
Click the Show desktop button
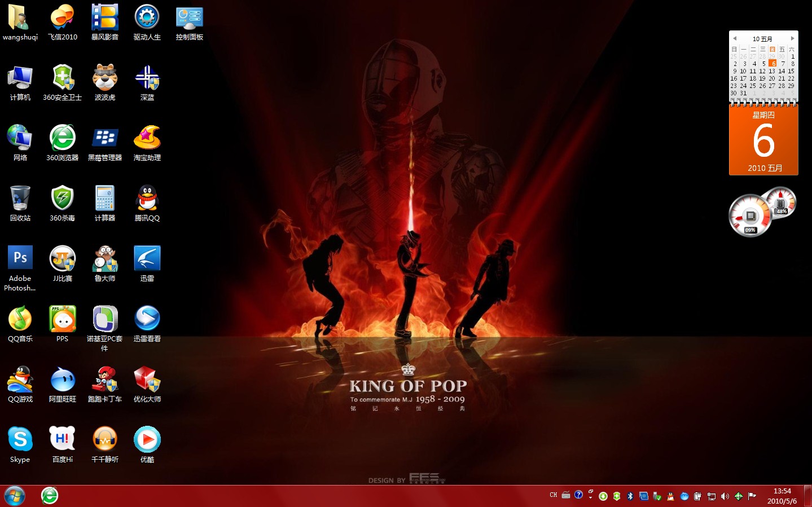[808, 496]
